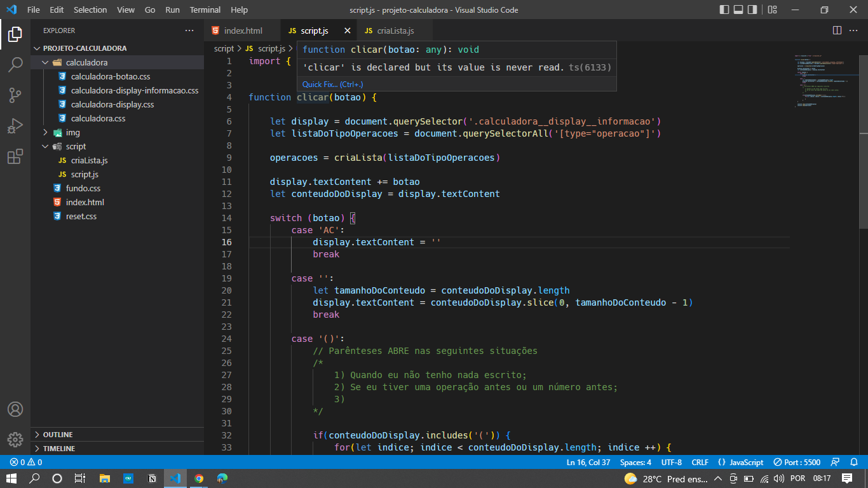Open calculadora-display-informacao.css file
This screenshot has width=868, height=488.
pyautogui.click(x=134, y=90)
